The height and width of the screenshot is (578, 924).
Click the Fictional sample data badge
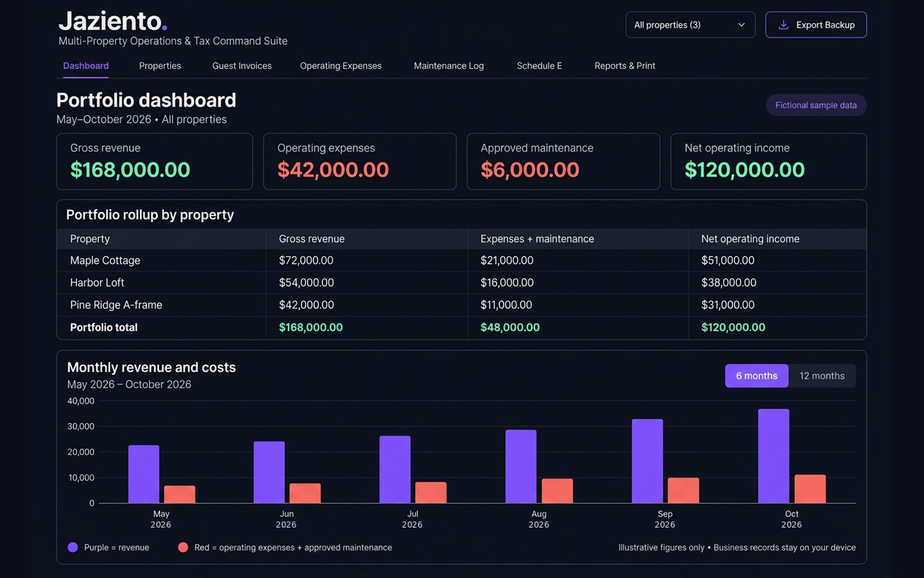click(x=816, y=105)
